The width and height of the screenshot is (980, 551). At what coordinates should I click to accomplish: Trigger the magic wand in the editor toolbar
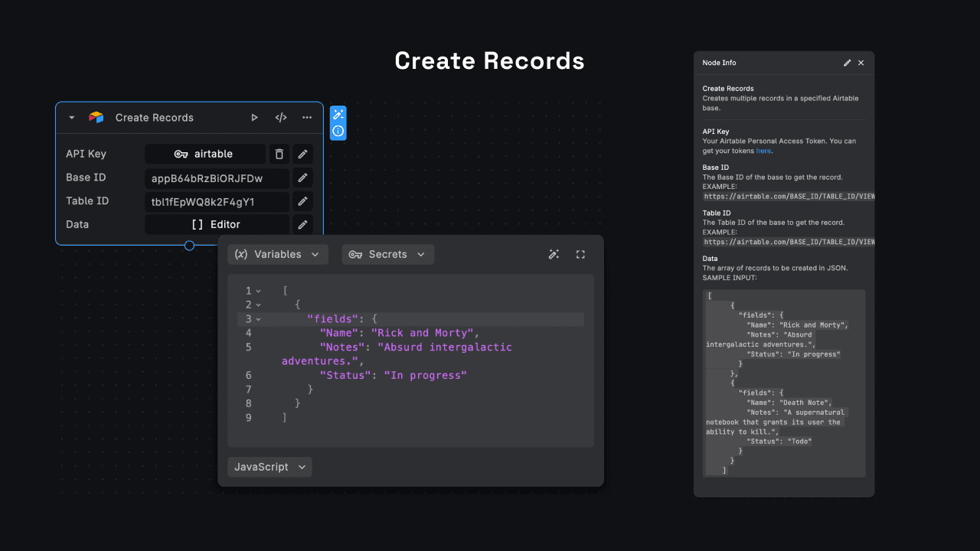pos(554,254)
